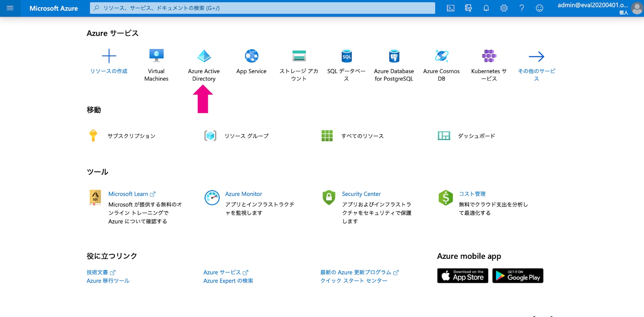The width and height of the screenshot is (644, 317).
Task: Open the Azure 移行ツール link
Action: coord(108,281)
